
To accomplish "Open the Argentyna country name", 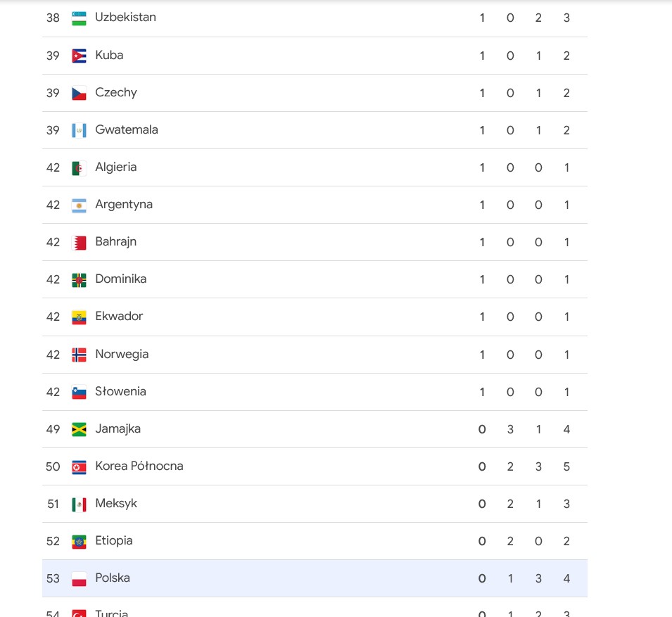I will (124, 205).
